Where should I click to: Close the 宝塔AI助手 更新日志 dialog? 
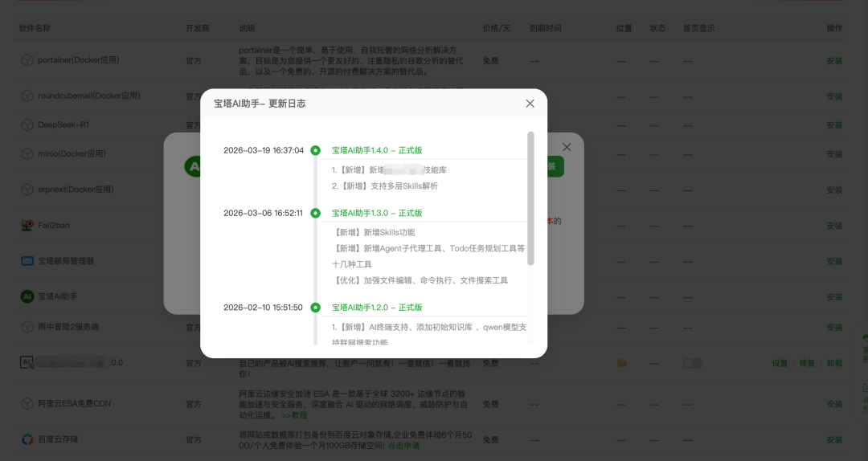530,104
